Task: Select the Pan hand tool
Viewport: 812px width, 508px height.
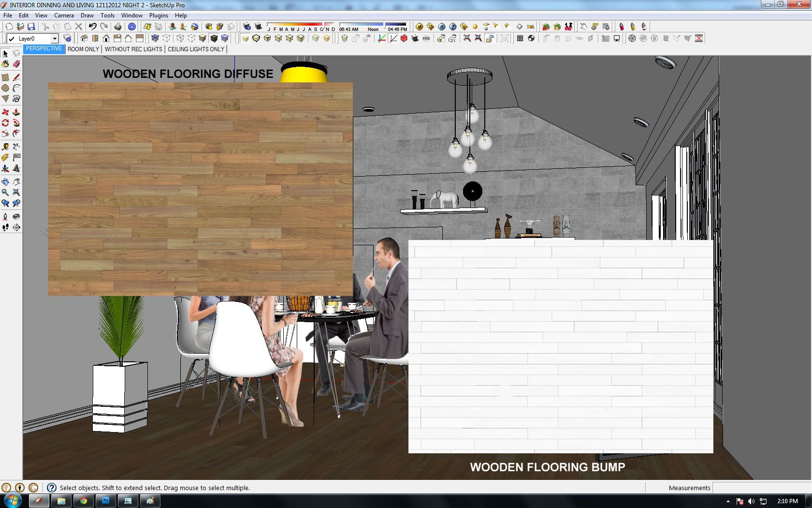Action: [16, 182]
